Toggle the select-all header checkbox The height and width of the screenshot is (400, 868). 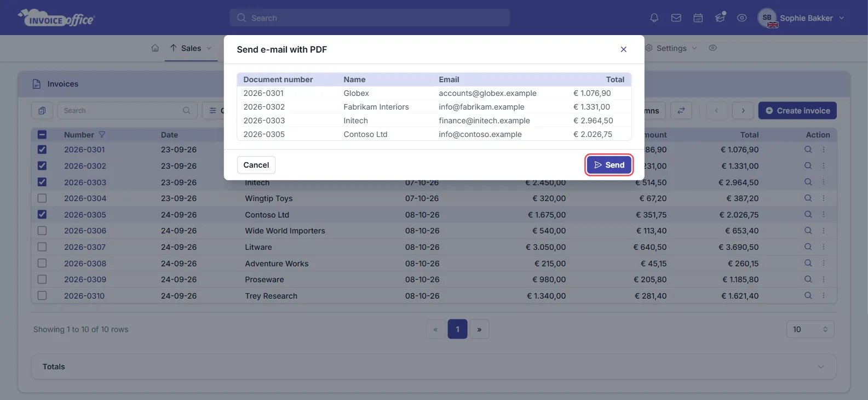(x=42, y=135)
